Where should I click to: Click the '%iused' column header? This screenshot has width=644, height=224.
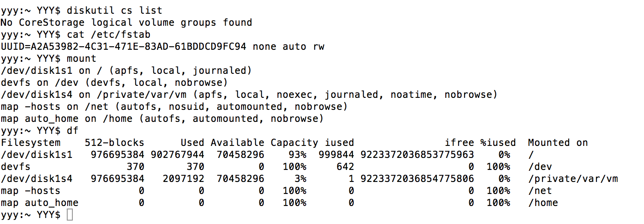pyautogui.click(x=498, y=142)
